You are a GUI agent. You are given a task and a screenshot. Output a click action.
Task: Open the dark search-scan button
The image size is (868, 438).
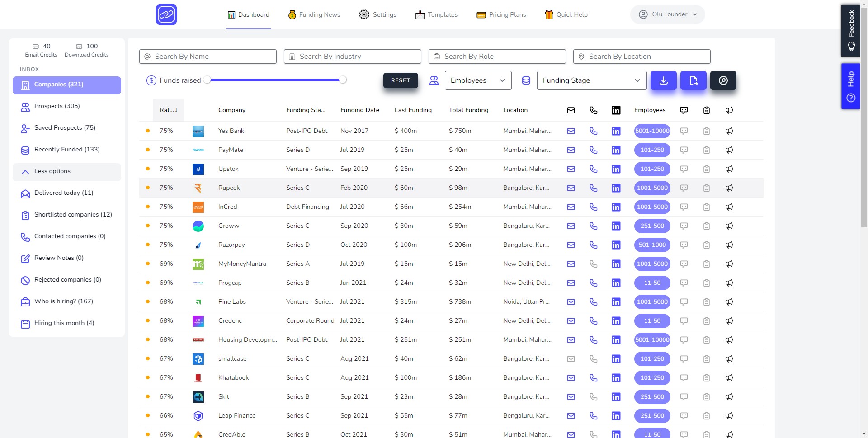pyautogui.click(x=723, y=80)
